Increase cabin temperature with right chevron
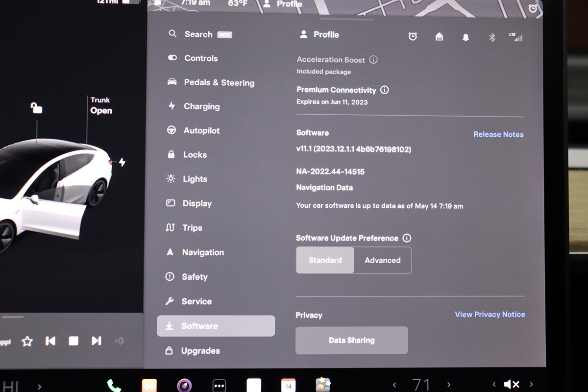Image resolution: width=588 pixels, height=392 pixels. 448,385
